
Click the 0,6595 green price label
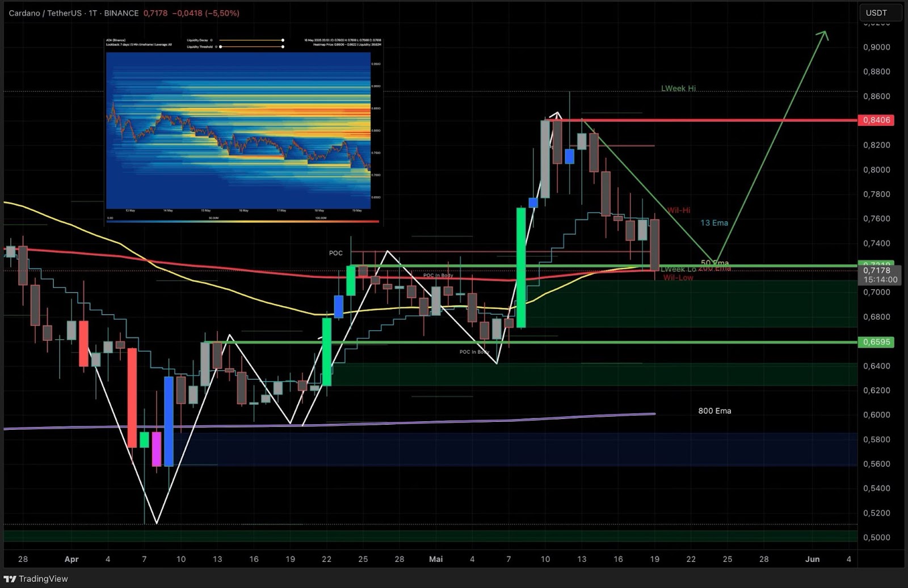[877, 342]
